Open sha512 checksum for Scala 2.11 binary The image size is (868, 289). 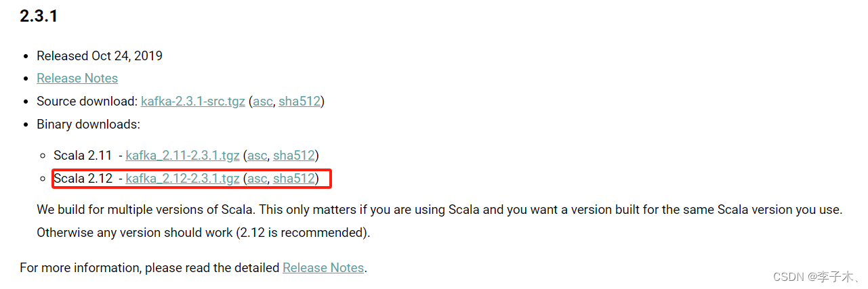coord(293,156)
